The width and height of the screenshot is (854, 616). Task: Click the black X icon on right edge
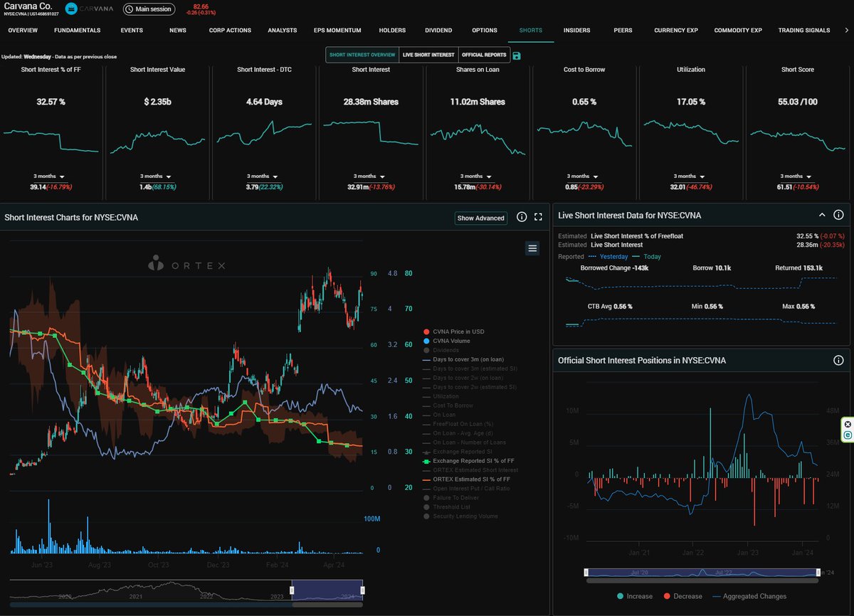848,425
